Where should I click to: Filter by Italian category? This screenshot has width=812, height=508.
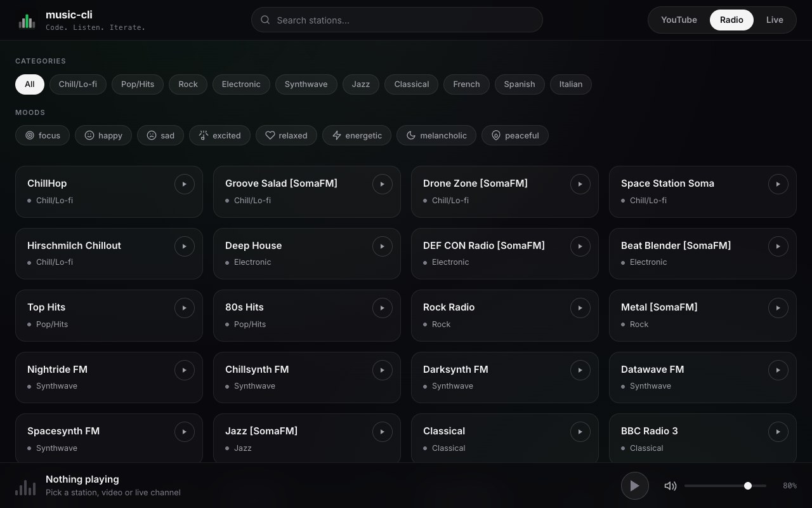tap(571, 84)
